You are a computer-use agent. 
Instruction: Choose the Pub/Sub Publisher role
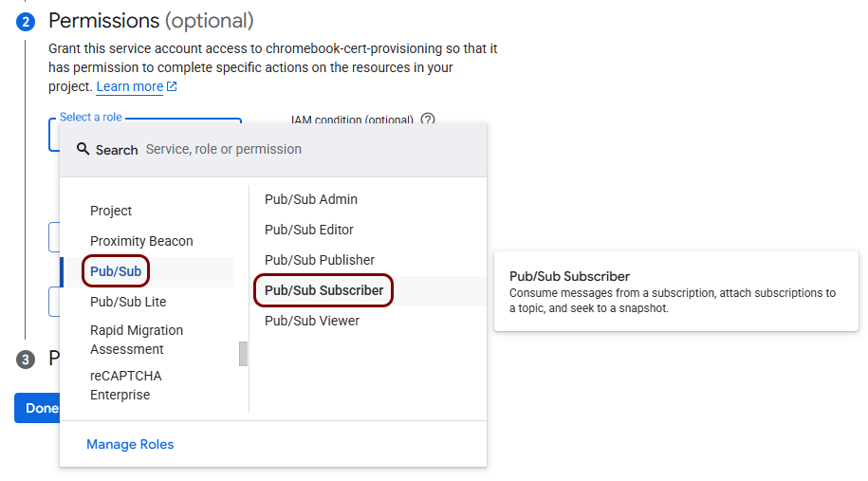320,260
